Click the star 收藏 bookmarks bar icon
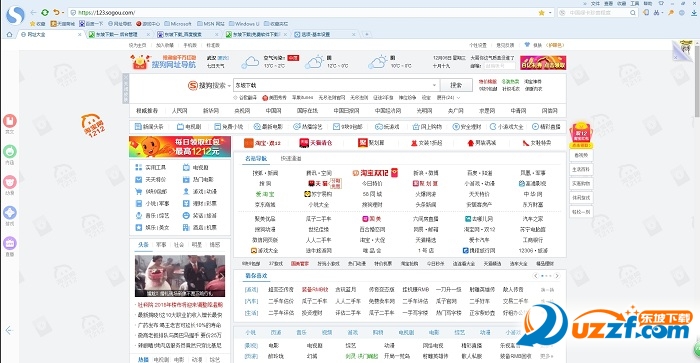 38,24
